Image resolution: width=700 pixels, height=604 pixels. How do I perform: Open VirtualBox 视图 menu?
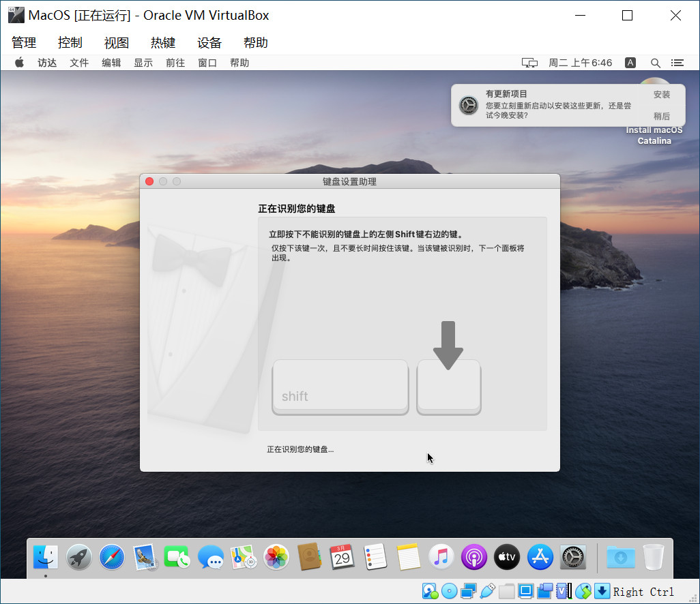click(117, 43)
